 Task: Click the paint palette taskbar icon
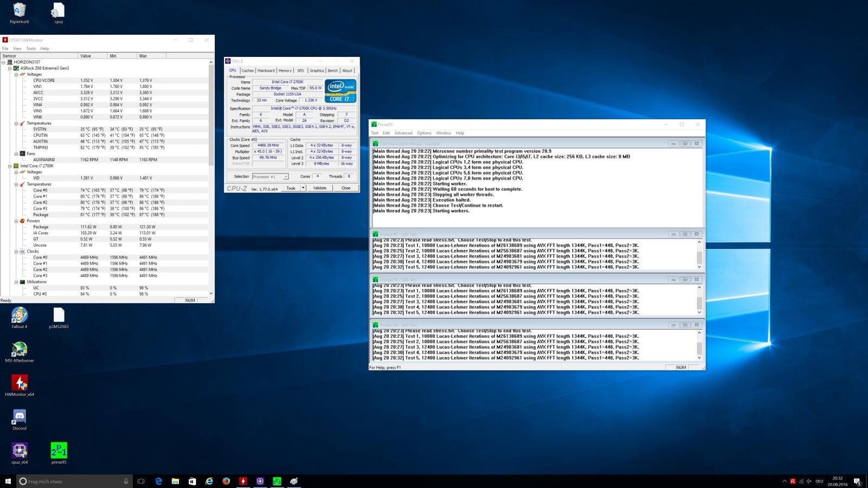point(294,481)
